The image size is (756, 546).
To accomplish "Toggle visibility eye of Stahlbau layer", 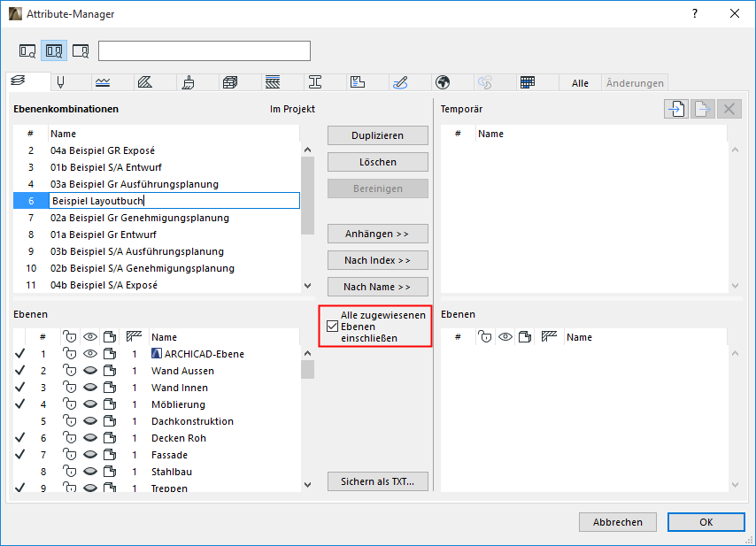I will point(90,472).
